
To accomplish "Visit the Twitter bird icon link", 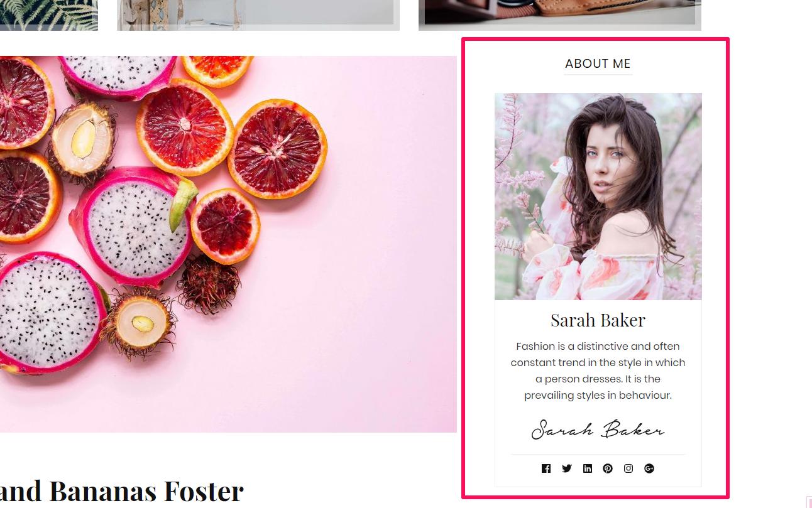I will (x=567, y=468).
